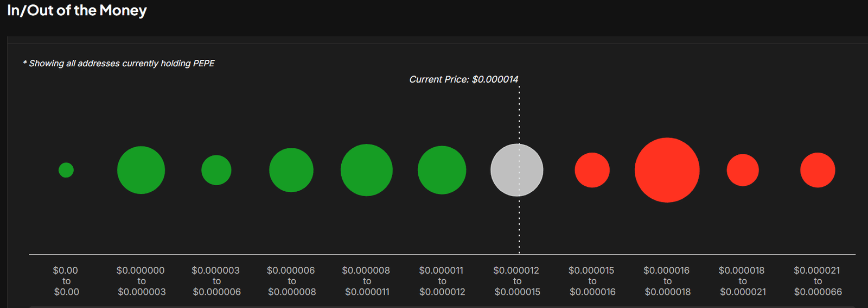Click axis label $0.000016 to $0.000018
This screenshot has width=868, height=308.
pyautogui.click(x=667, y=281)
